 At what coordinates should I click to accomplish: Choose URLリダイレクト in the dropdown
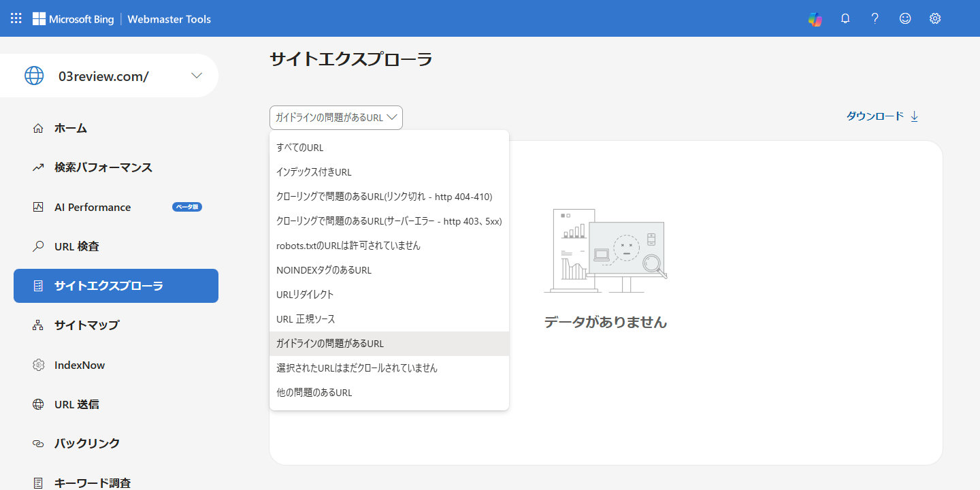305,295
